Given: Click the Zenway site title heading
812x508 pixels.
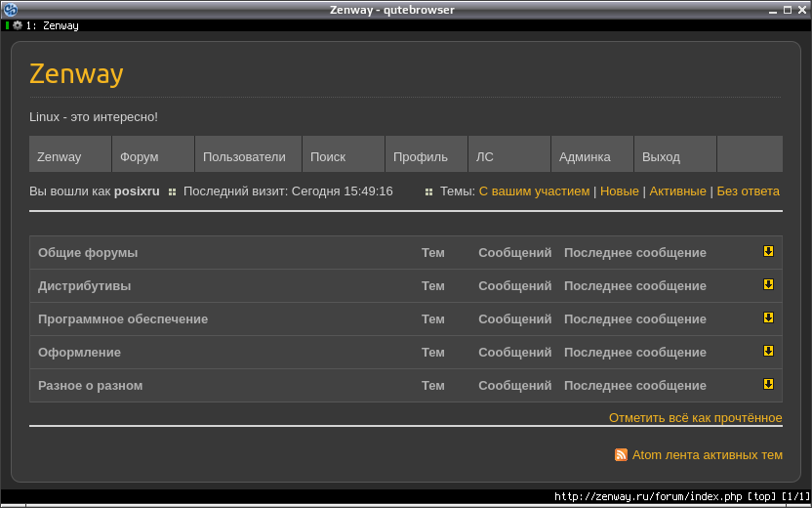Looking at the screenshot, I should tap(76, 73).
